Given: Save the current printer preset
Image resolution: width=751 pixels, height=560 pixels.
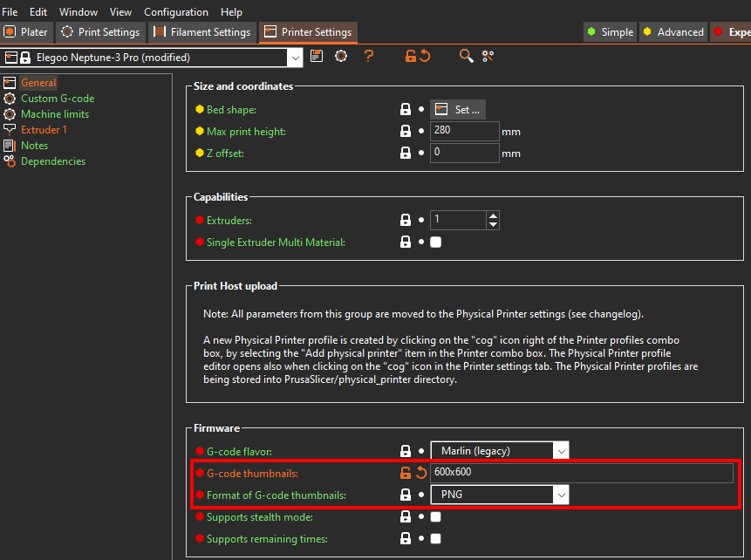Looking at the screenshot, I should (x=317, y=57).
